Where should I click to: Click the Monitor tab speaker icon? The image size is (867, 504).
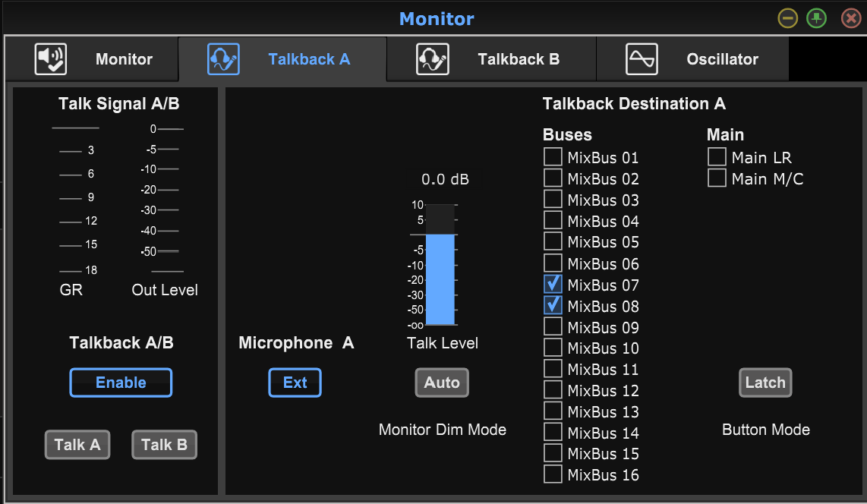[x=51, y=59]
